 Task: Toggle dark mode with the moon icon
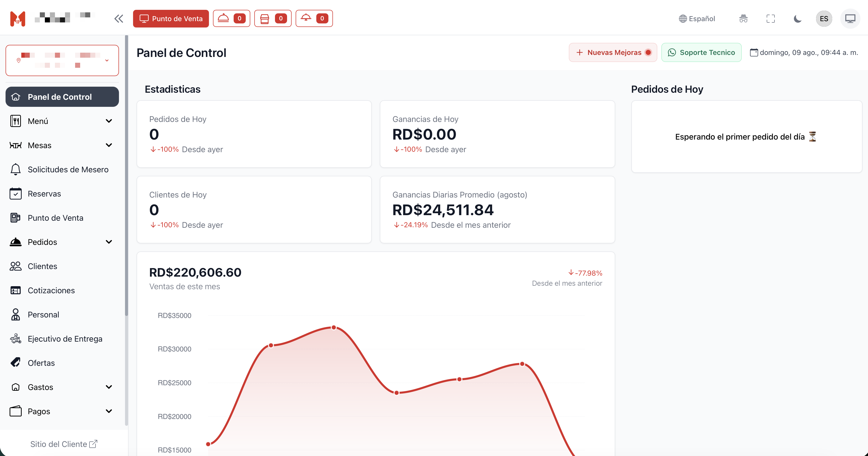tap(798, 19)
